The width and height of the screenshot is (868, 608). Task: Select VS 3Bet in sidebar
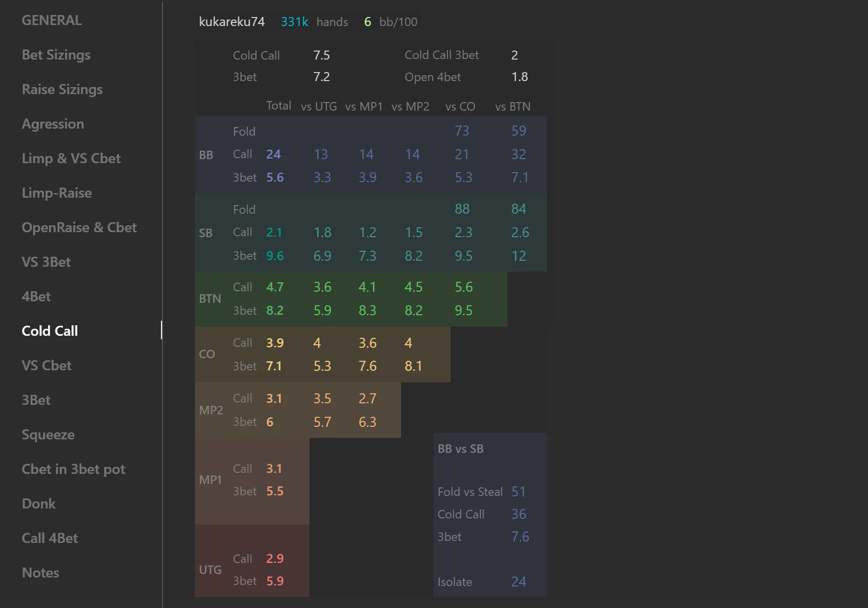(x=46, y=262)
